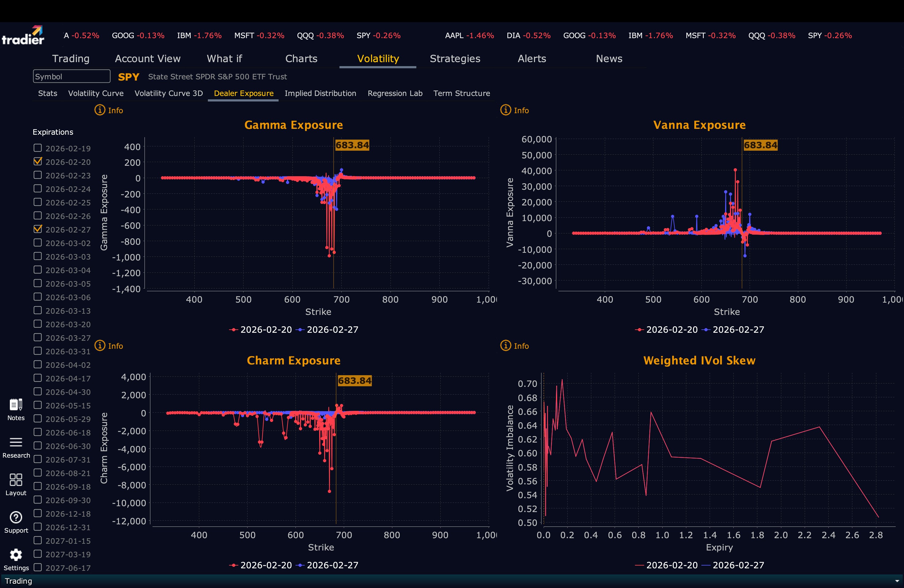Open the Implied Distribution subtab
Screen dimensions: 904x588
tap(320, 93)
